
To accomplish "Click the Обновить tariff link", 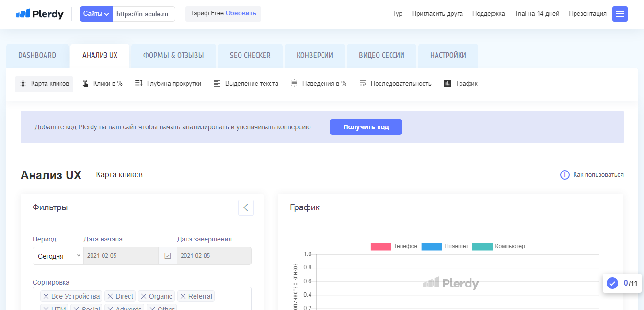I will tap(241, 13).
